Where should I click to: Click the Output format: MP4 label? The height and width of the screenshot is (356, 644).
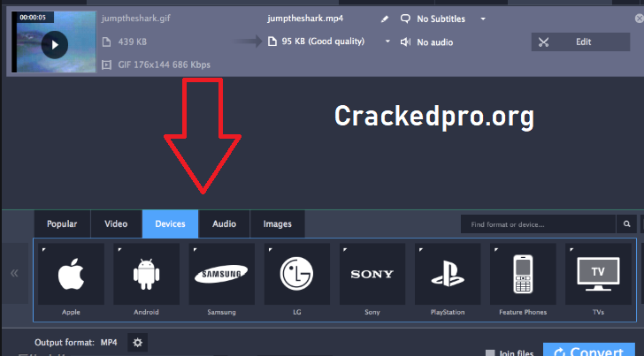click(76, 343)
